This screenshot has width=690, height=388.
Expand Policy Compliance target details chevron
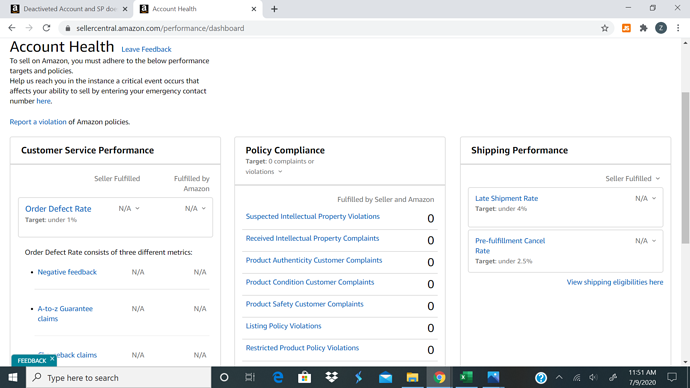(x=280, y=172)
